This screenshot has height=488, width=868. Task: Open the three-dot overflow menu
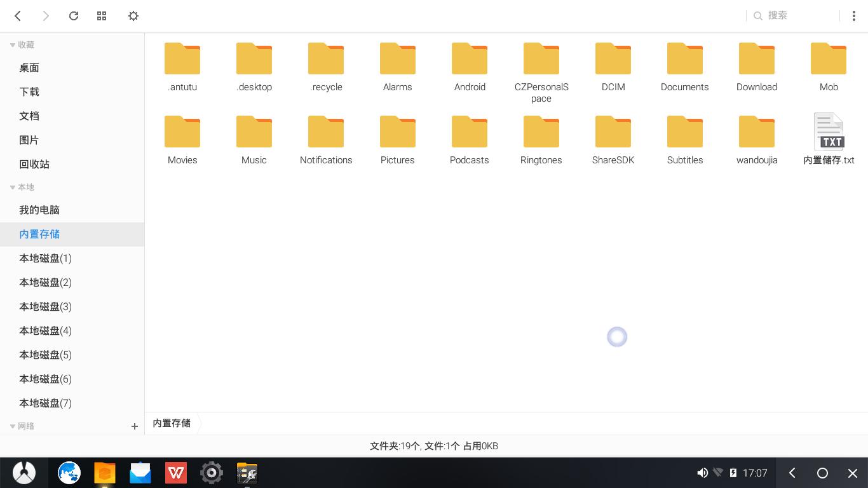coord(854,16)
